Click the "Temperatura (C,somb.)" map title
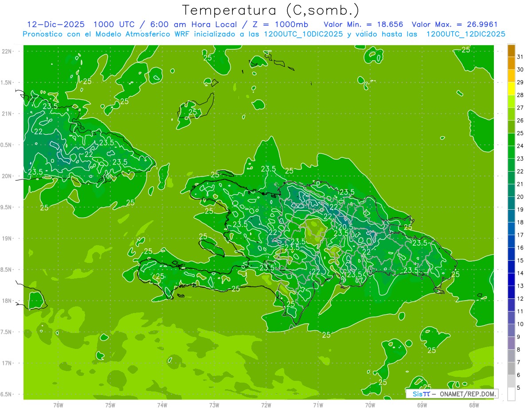 coord(270,10)
